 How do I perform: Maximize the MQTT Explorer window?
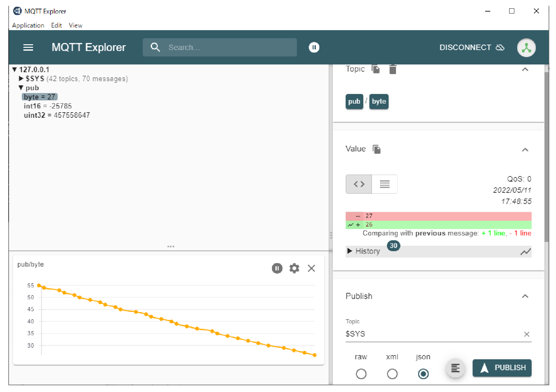point(512,11)
